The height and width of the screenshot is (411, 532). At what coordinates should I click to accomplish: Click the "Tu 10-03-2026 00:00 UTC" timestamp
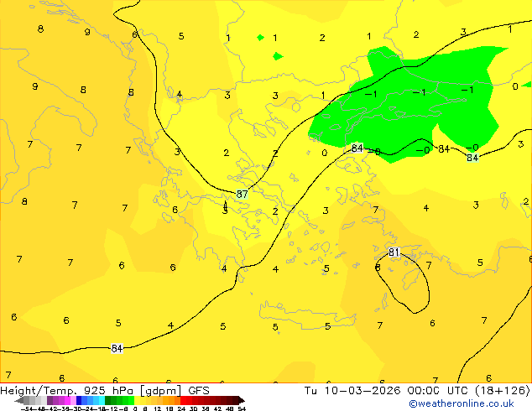[387, 391]
